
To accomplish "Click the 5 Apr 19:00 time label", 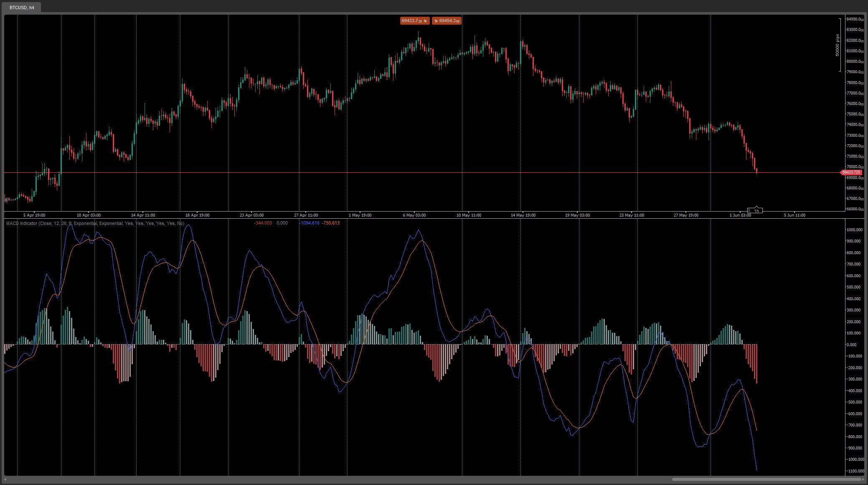I will 34,215.
